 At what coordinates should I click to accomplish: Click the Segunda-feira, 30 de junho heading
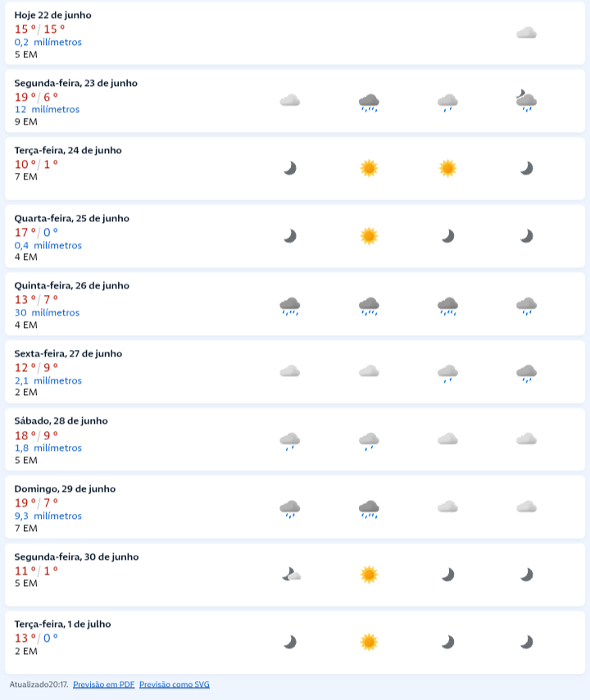pos(76,557)
